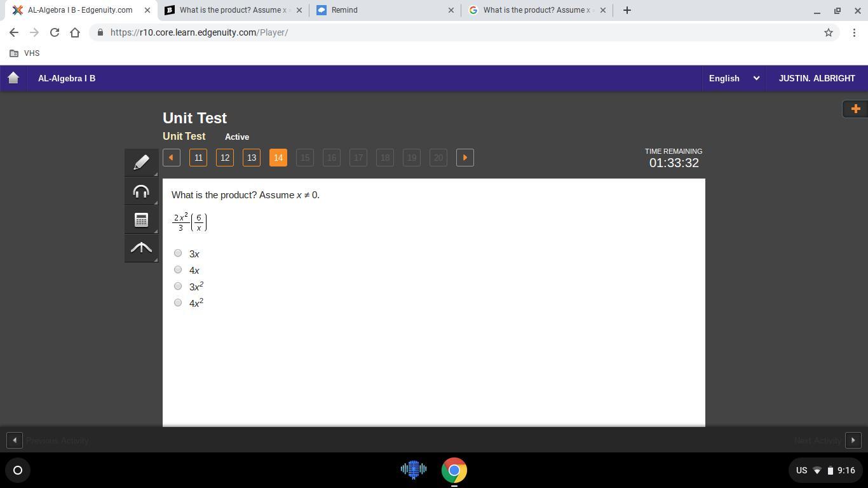Click the previous question arrow
This screenshot has width=868, height=488.
pos(172,158)
